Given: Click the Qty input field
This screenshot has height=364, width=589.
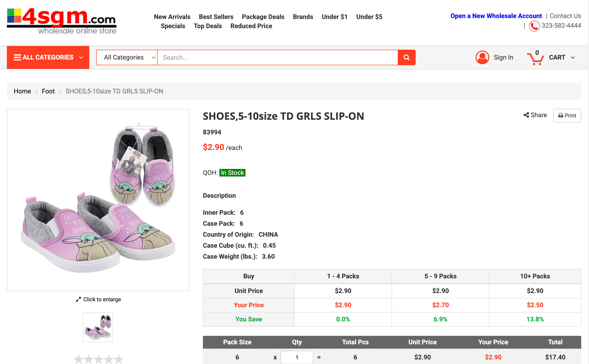Looking at the screenshot, I should (x=297, y=357).
